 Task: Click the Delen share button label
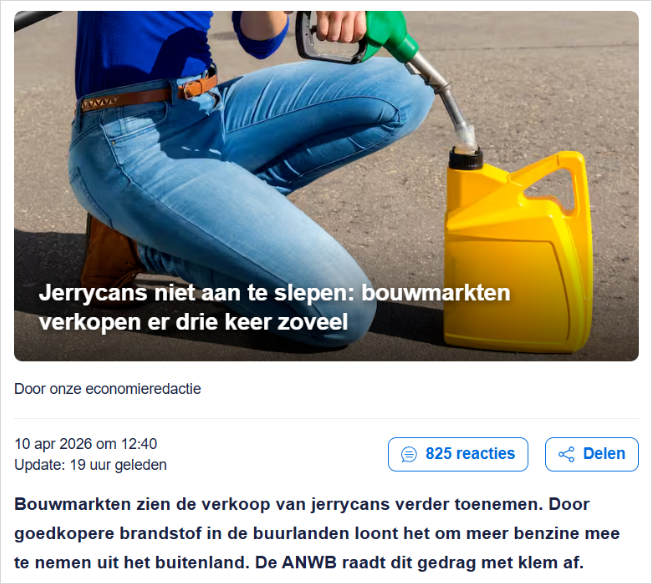pos(604,454)
